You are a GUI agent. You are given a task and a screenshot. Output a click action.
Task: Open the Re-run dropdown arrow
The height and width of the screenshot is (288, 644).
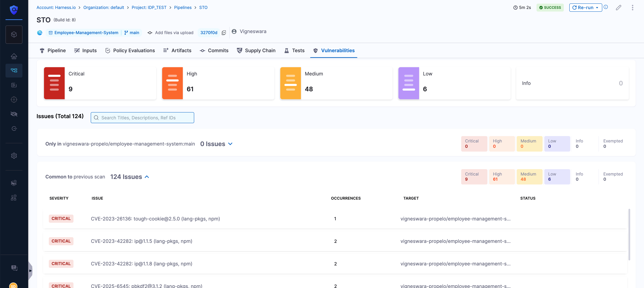tap(597, 8)
